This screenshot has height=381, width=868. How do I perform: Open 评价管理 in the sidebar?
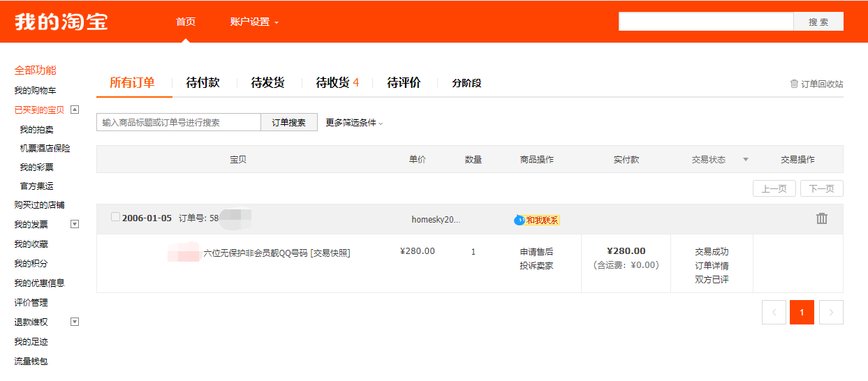click(x=31, y=303)
